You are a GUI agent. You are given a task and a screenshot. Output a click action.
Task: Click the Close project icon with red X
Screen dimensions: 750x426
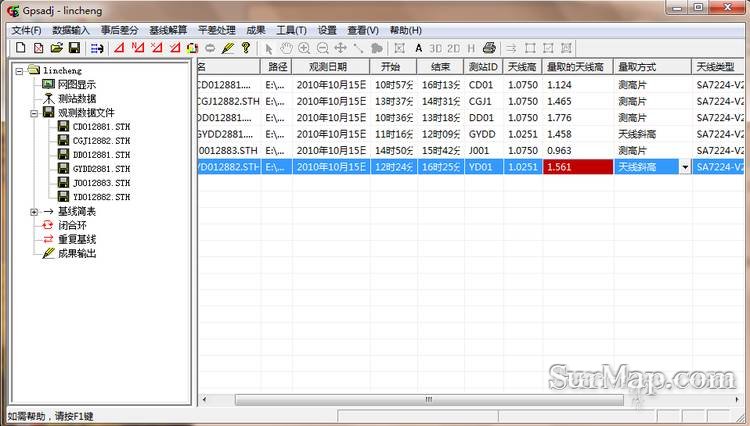pos(39,48)
